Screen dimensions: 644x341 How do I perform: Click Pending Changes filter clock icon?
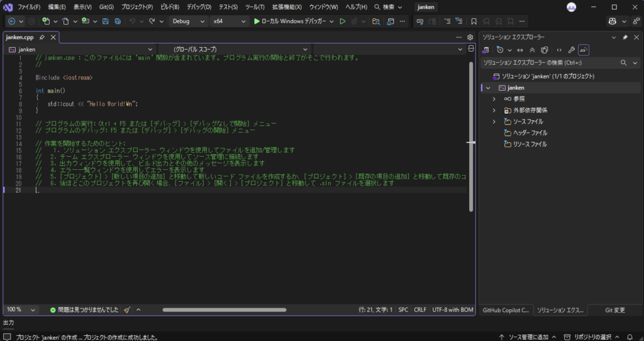tap(500, 50)
